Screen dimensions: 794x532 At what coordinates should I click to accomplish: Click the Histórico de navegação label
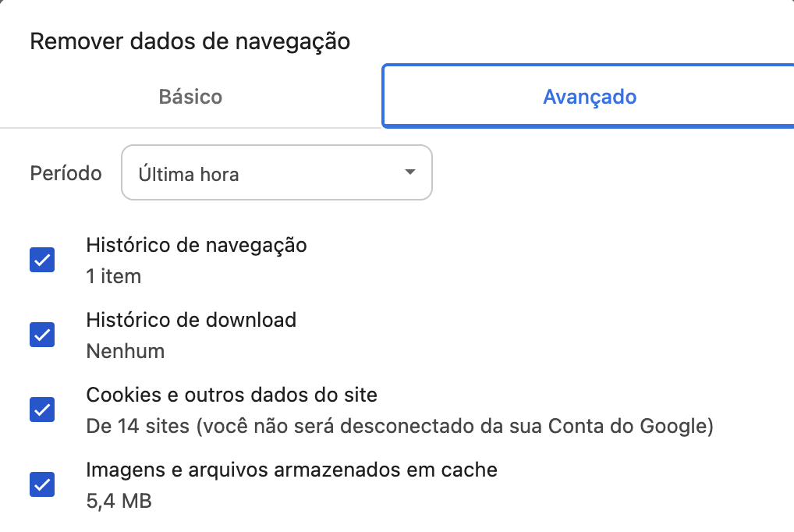click(197, 245)
